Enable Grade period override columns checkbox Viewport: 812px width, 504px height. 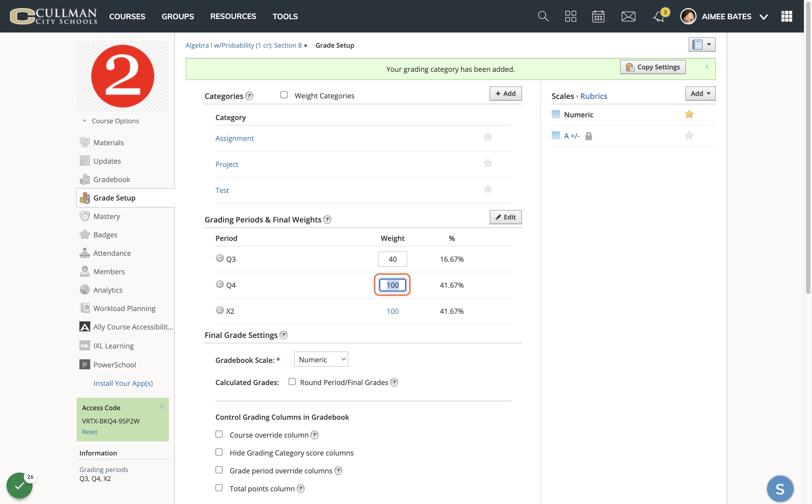click(219, 470)
